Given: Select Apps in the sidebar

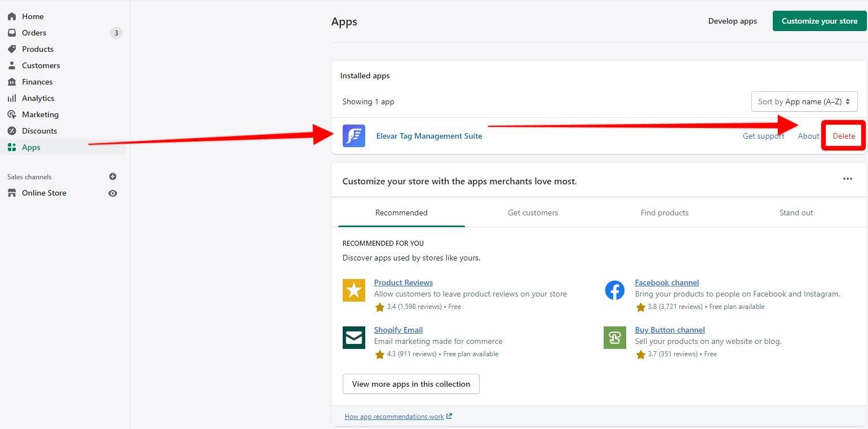Looking at the screenshot, I should [31, 147].
